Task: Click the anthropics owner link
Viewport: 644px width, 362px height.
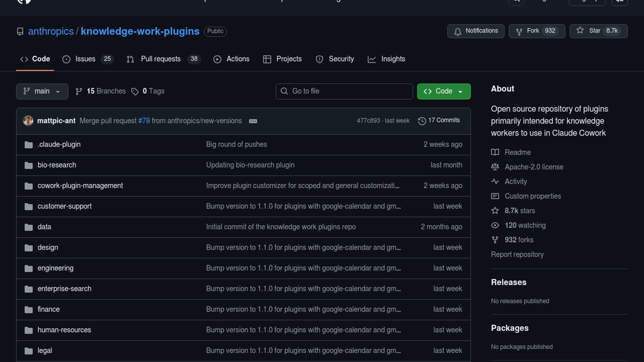Action: click(51, 32)
